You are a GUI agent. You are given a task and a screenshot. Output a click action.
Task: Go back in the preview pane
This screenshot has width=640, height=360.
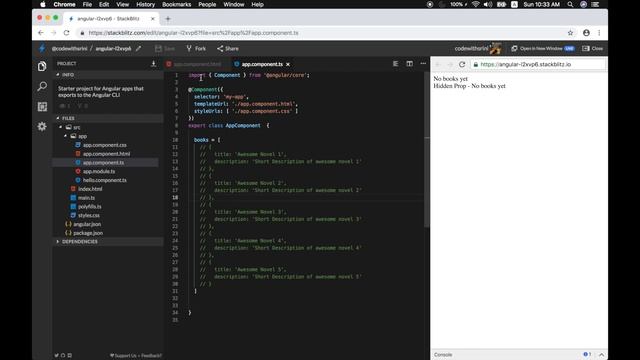click(438, 64)
